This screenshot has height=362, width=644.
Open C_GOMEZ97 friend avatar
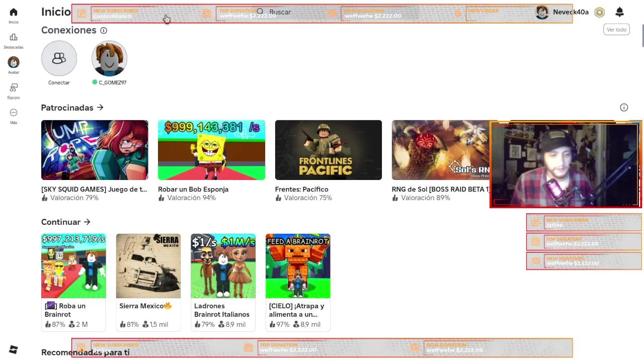click(109, 58)
